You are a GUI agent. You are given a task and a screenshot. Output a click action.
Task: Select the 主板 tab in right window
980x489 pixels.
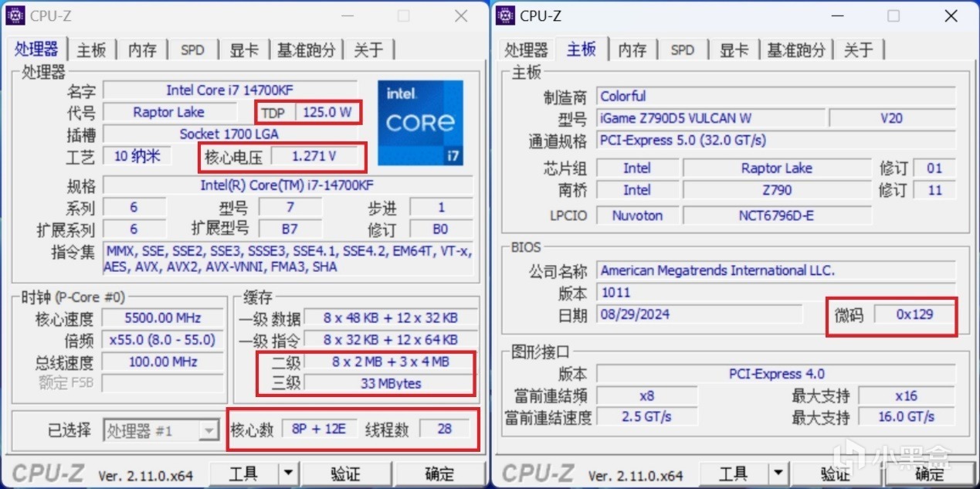pyautogui.click(x=581, y=49)
